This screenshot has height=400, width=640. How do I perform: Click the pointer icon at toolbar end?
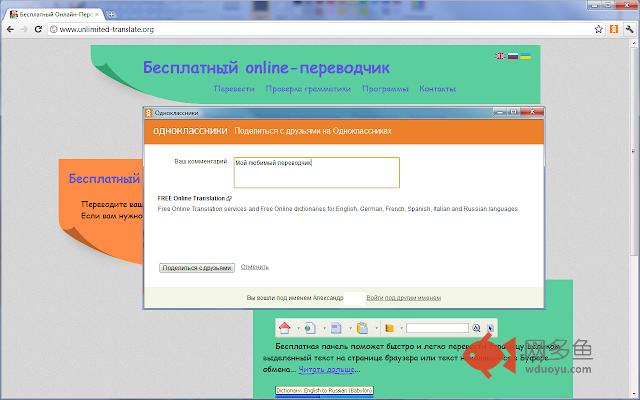click(x=490, y=328)
